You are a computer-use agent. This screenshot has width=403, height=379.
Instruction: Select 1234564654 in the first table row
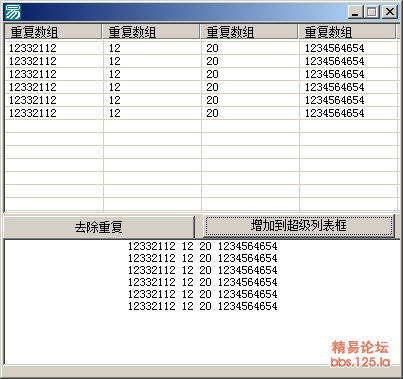pyautogui.click(x=334, y=48)
